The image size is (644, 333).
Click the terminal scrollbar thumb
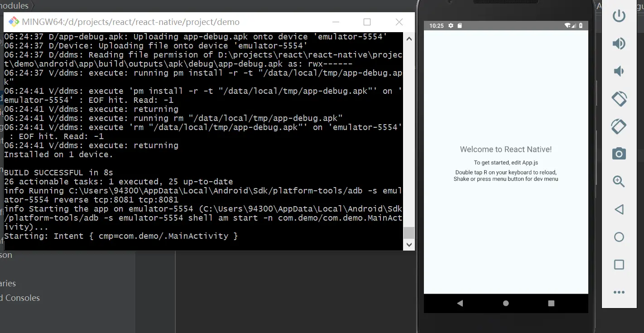[409, 233]
